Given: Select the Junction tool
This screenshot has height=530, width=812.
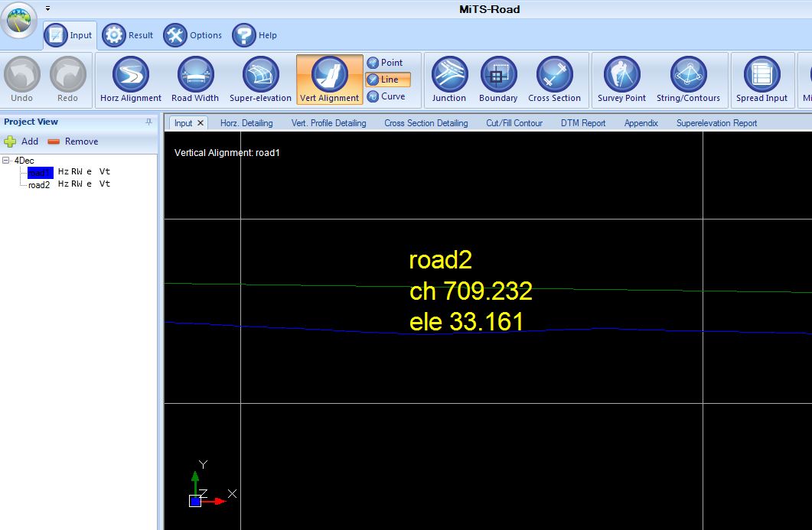Looking at the screenshot, I should pos(449,80).
